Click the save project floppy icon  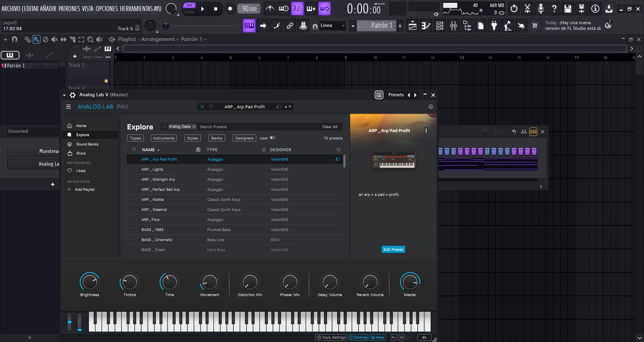[x=568, y=8]
